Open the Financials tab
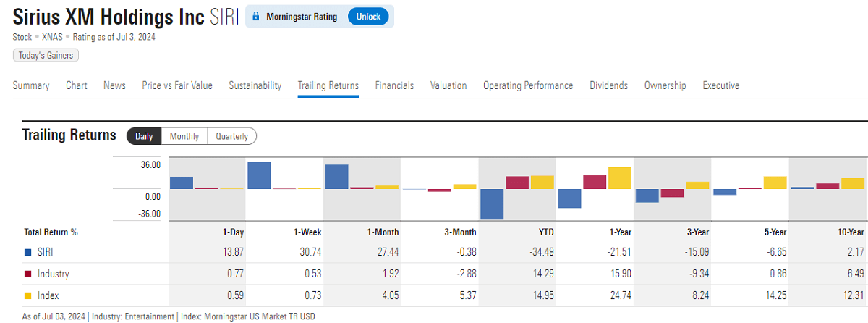Screen dimensions: 868x323 pyautogui.click(x=394, y=85)
